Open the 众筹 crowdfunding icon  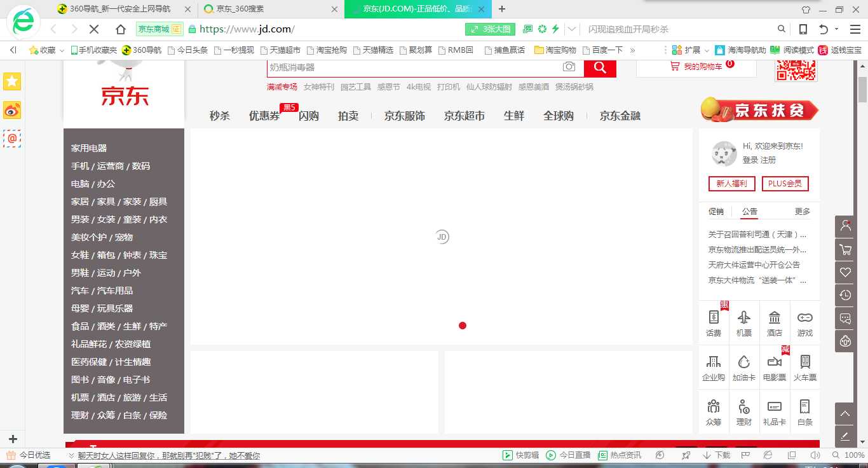click(x=714, y=412)
